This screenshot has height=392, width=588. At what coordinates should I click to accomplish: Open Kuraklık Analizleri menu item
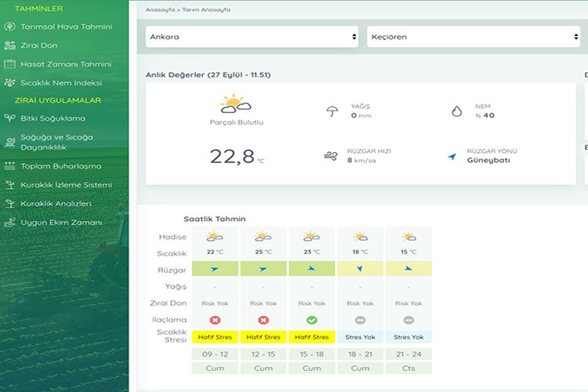56,204
